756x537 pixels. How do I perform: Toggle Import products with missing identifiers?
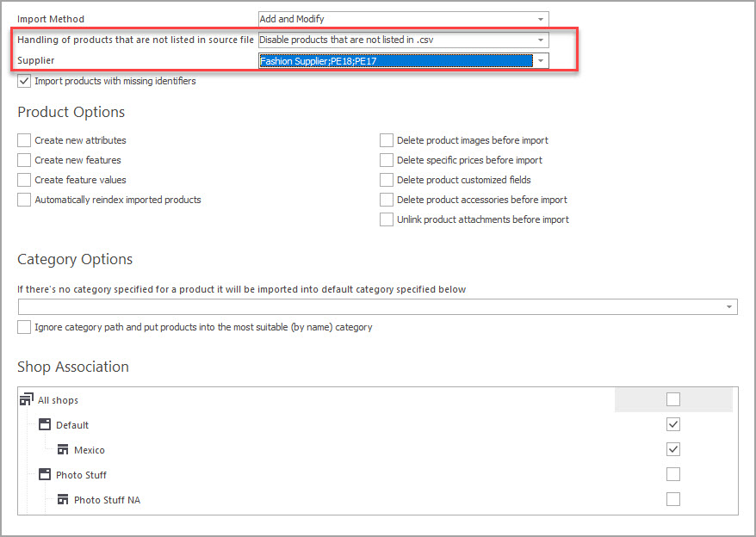pos(24,81)
